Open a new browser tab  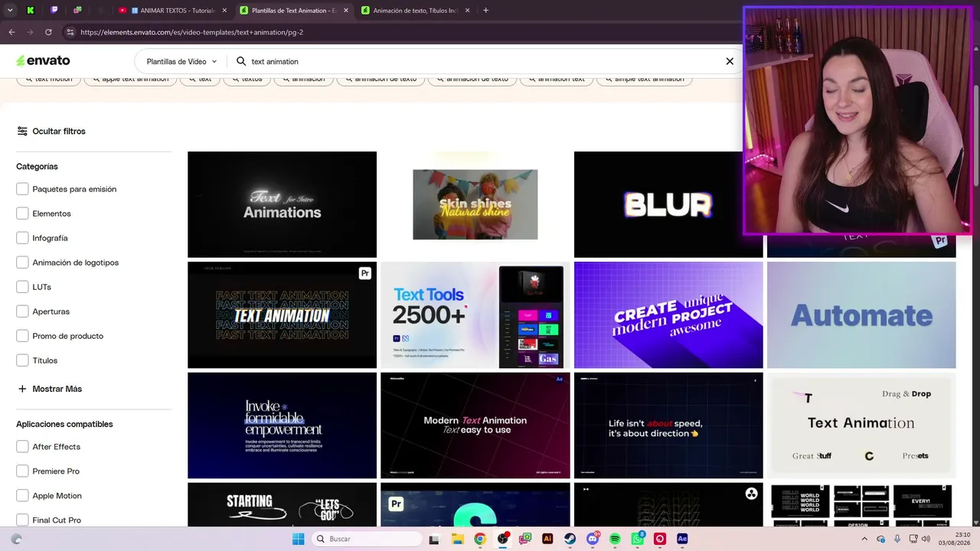485,10
